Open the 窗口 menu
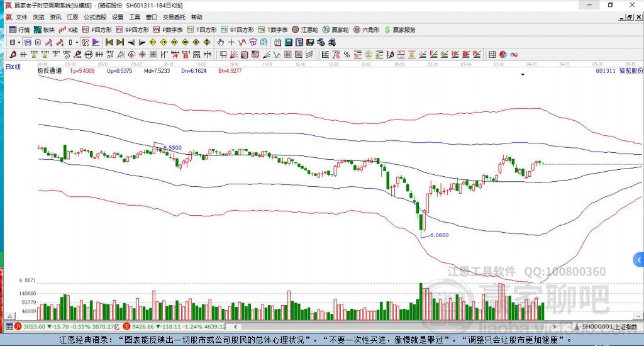This screenshot has width=644, height=346. click(x=152, y=17)
